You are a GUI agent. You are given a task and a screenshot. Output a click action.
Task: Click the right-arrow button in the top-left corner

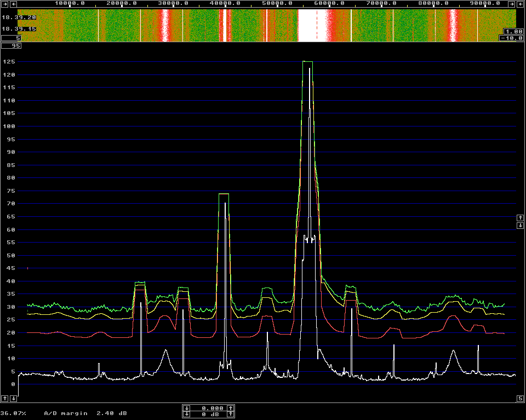pyautogui.click(x=5, y=4)
